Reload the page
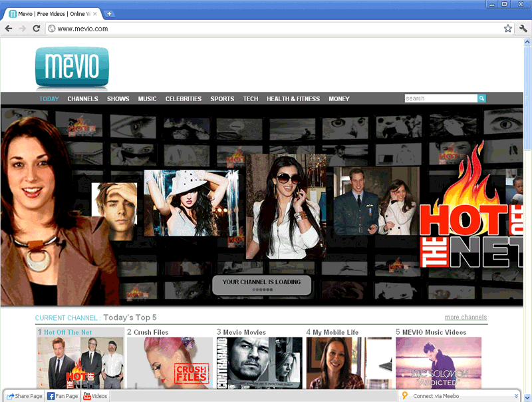The height and width of the screenshot is (402, 532). 37,29
